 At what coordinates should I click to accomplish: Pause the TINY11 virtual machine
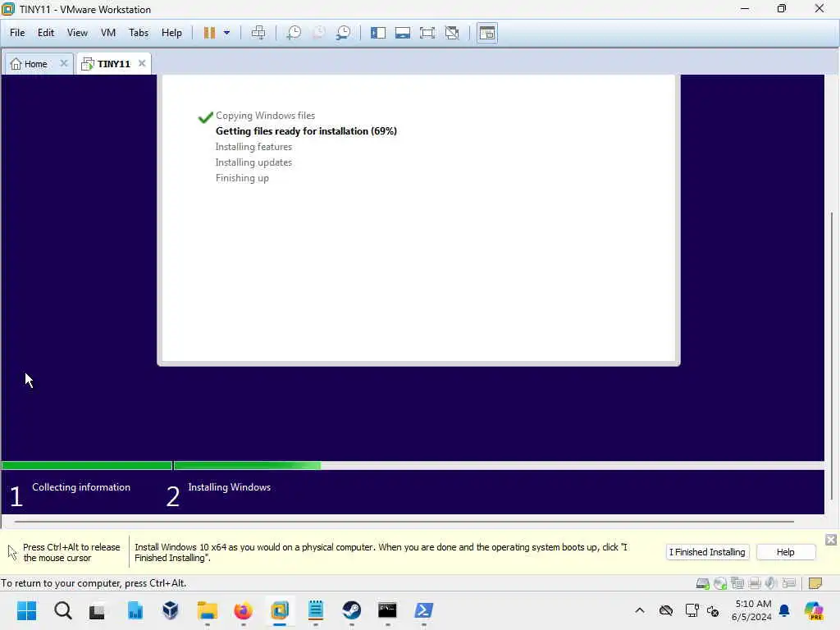209,33
